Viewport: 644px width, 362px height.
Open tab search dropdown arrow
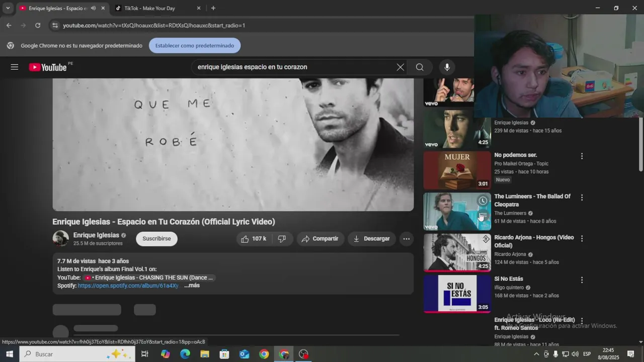pos(8,8)
